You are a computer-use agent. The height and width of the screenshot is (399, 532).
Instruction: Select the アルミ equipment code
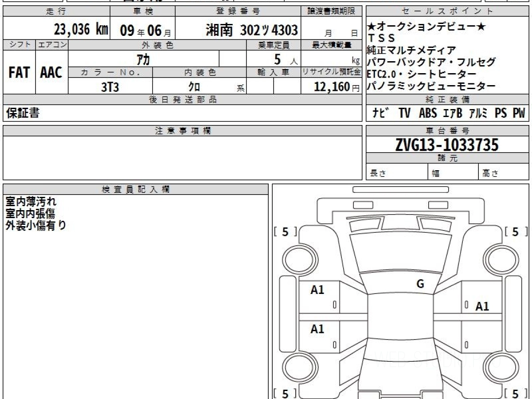pos(478,113)
